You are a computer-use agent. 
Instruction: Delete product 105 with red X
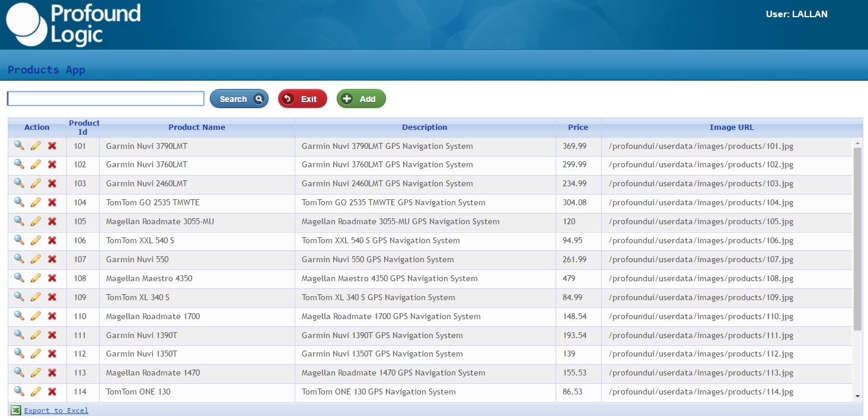tap(52, 221)
